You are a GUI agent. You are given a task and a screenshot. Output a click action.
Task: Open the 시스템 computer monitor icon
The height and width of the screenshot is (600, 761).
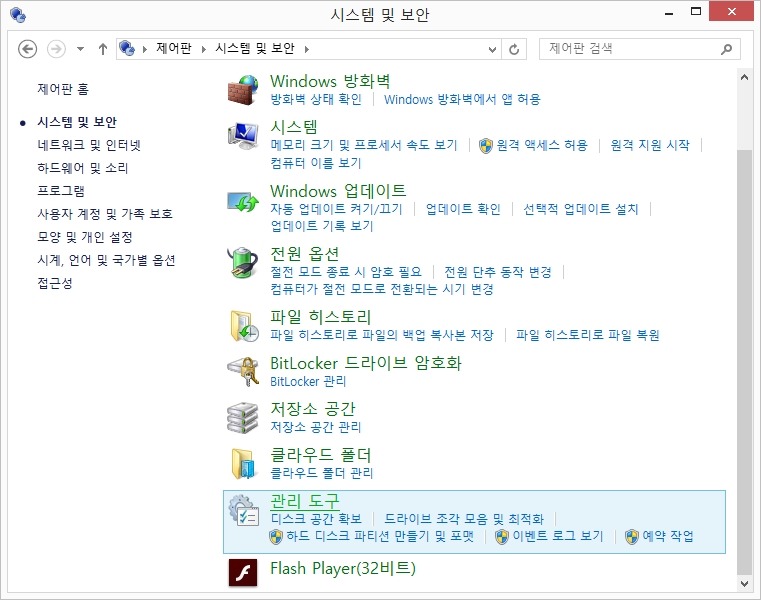point(243,135)
